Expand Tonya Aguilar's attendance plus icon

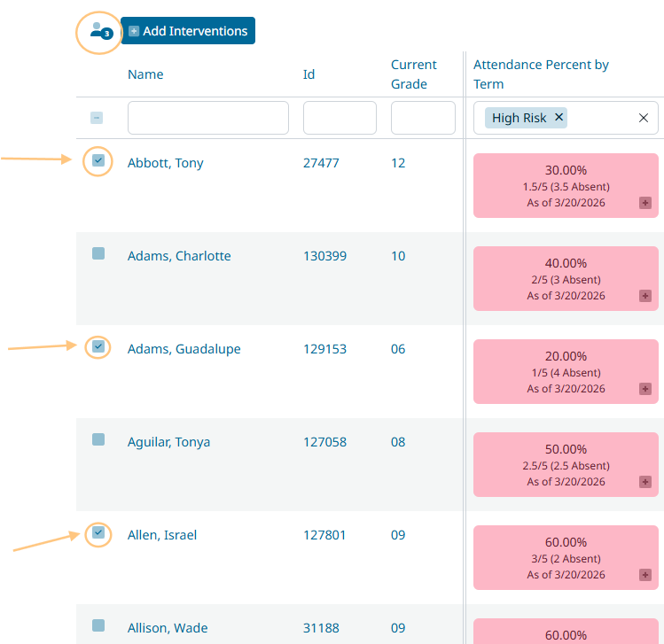click(645, 482)
